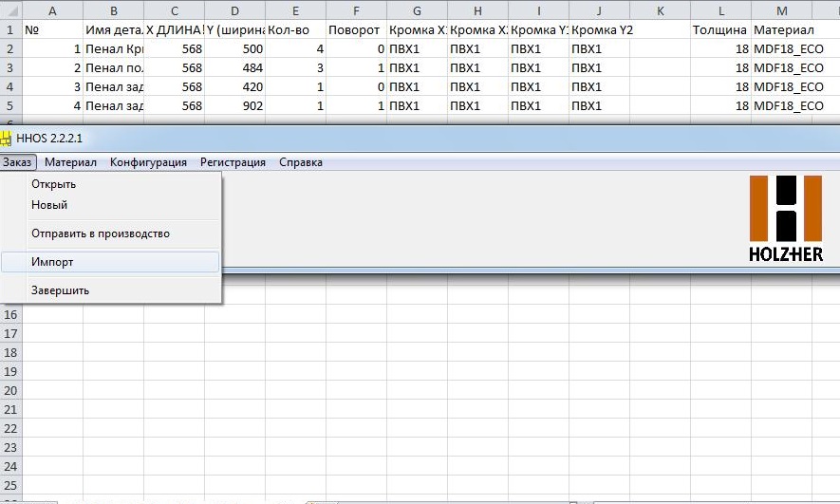Click the 'Поворот' header cell
840x504 pixels.
(356, 30)
